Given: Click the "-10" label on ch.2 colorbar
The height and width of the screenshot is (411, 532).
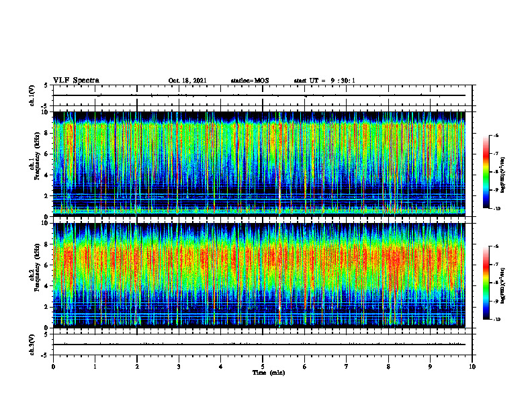Looking at the screenshot, I should [496, 320].
